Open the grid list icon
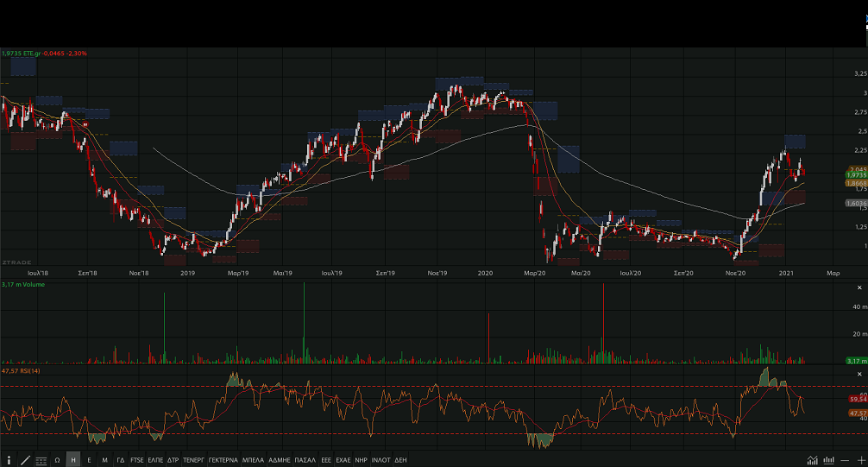Viewport: 868px width, 467px height. (x=41, y=460)
